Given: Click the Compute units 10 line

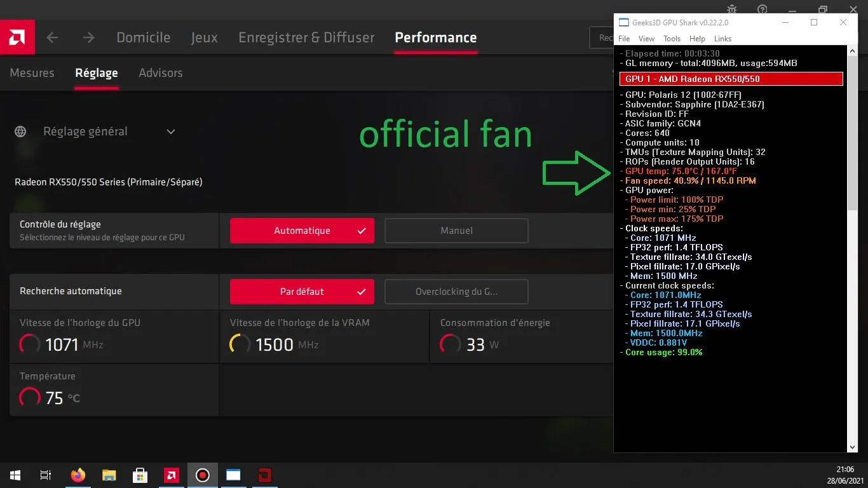Looking at the screenshot, I should [x=660, y=142].
